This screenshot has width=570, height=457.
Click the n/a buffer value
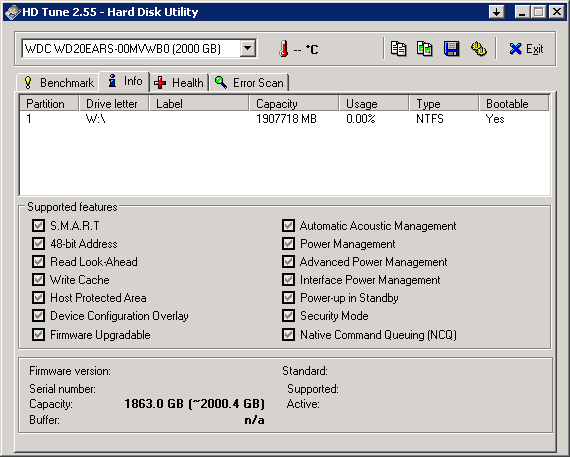point(254,420)
